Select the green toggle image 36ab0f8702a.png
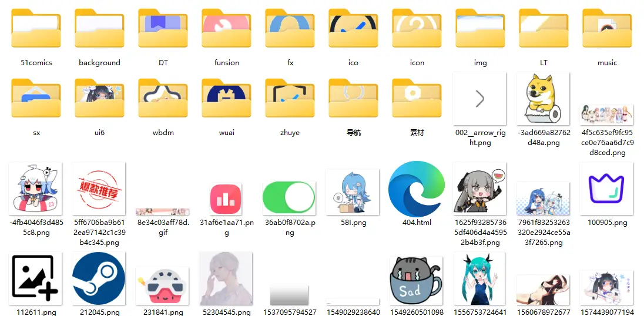Image resolution: width=644 pixels, height=316 pixels. (x=289, y=197)
